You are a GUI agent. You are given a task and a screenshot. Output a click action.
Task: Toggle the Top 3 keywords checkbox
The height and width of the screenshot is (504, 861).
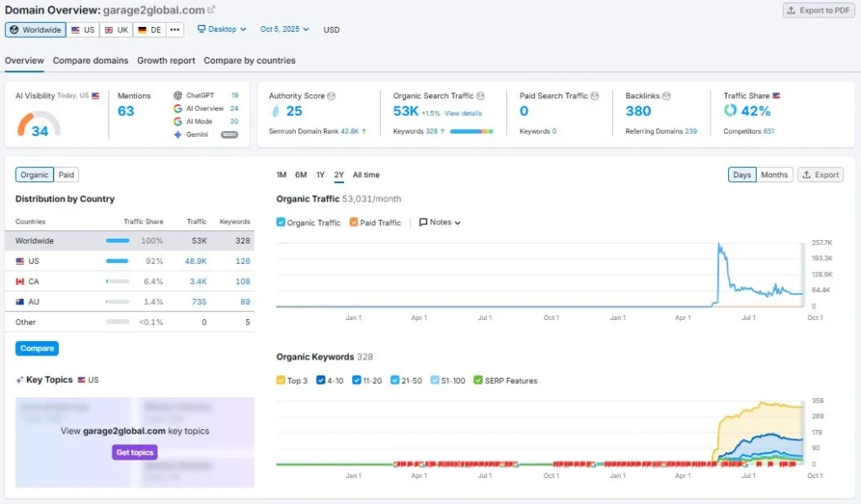point(281,380)
